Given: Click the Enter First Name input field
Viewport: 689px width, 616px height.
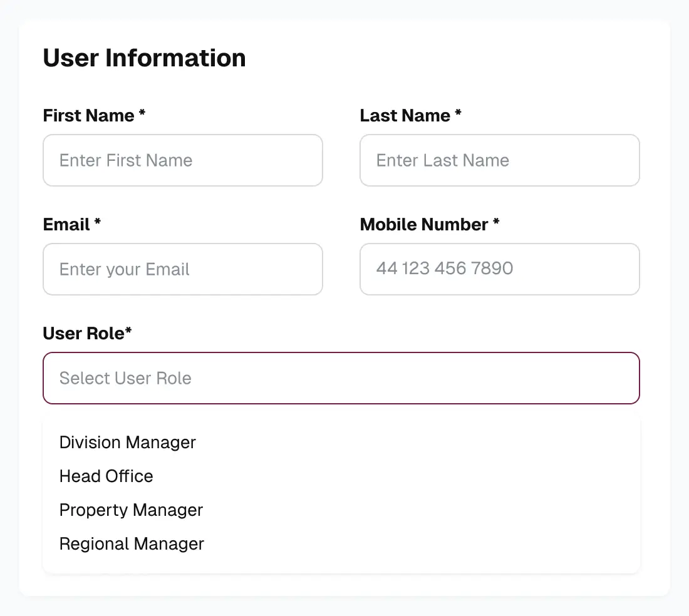Looking at the screenshot, I should click(x=182, y=160).
